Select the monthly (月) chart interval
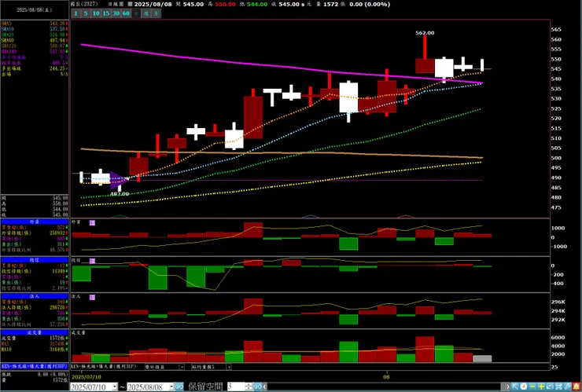The width and height of the screenshot is (582, 392). [x=157, y=13]
